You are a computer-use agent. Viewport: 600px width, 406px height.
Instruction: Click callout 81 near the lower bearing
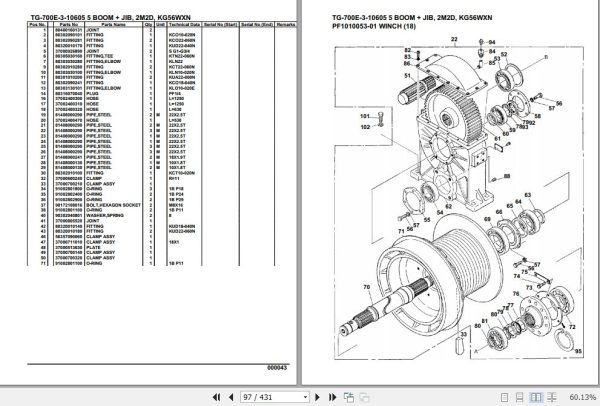484,321
